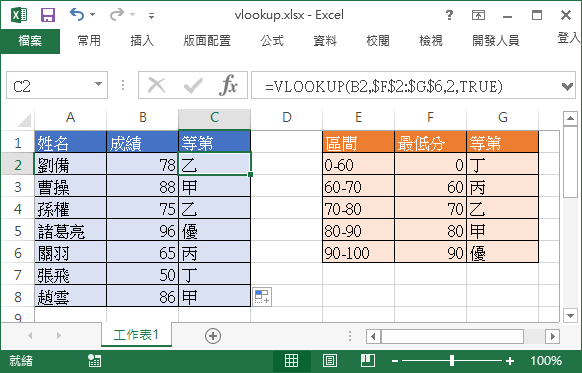Viewport: 582px width, 373px height.
Task: Switch to the 插入 ribbon tab
Action: (x=142, y=40)
